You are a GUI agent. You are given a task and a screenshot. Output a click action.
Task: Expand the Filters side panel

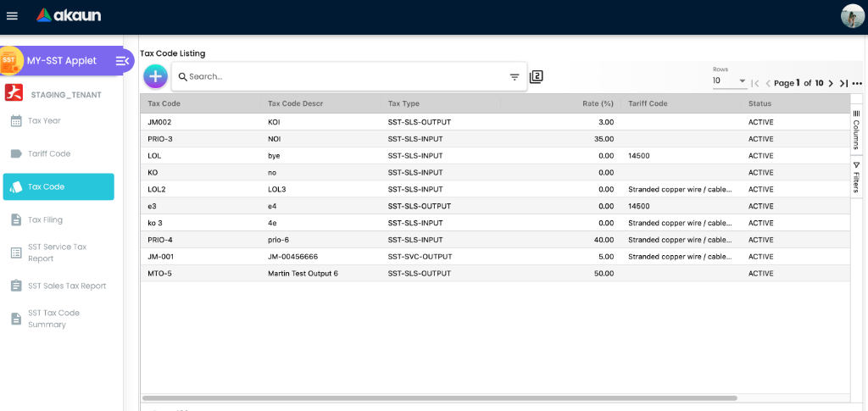[856, 176]
